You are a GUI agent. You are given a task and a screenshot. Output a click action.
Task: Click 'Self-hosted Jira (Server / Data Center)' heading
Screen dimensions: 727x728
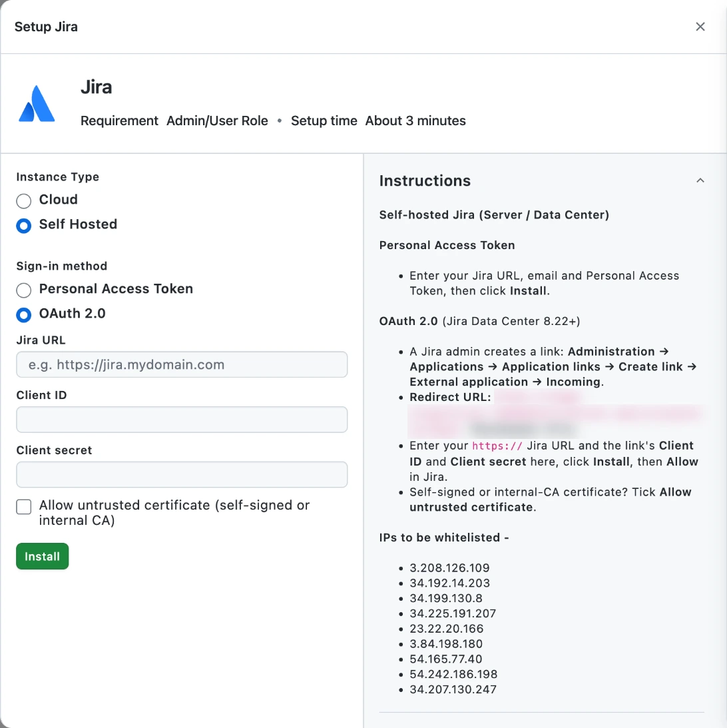click(x=494, y=215)
